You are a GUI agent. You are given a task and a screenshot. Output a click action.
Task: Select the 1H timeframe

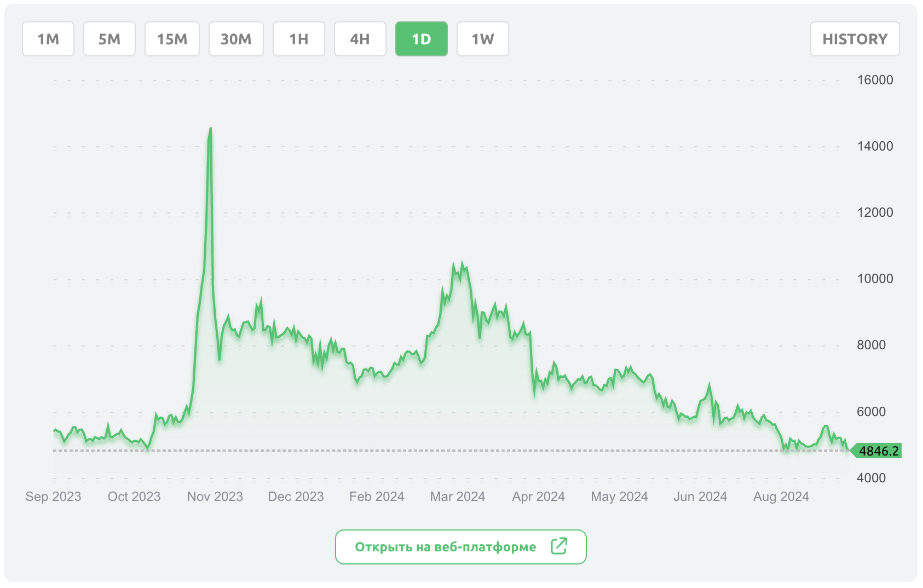pyautogui.click(x=299, y=39)
